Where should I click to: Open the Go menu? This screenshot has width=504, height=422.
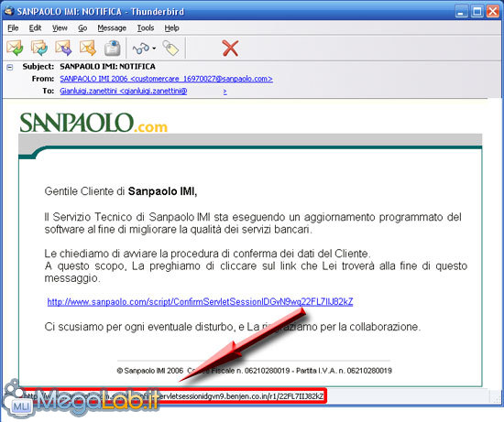click(x=82, y=28)
